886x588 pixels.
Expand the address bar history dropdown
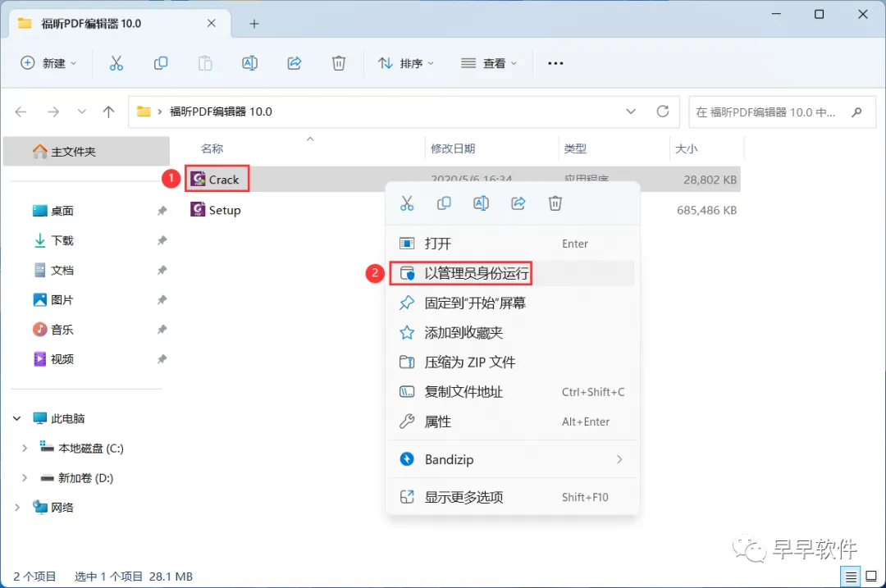pyautogui.click(x=631, y=112)
